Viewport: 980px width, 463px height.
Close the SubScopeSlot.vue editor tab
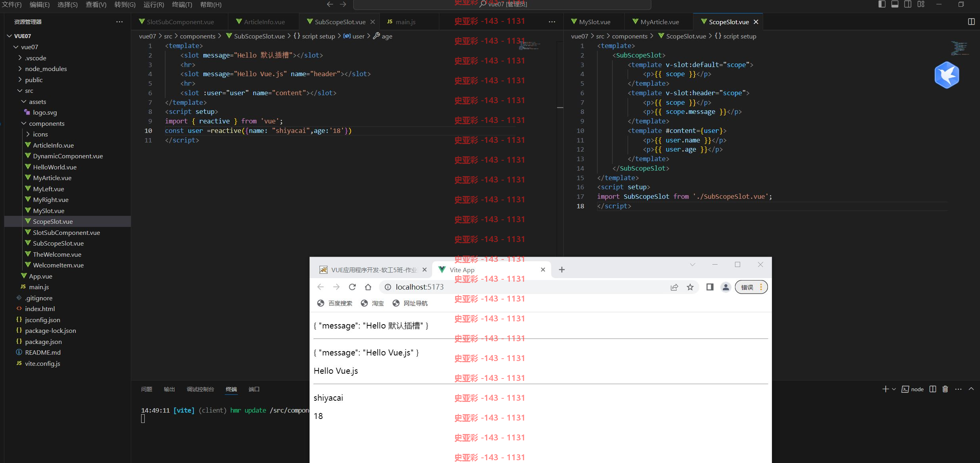point(373,22)
